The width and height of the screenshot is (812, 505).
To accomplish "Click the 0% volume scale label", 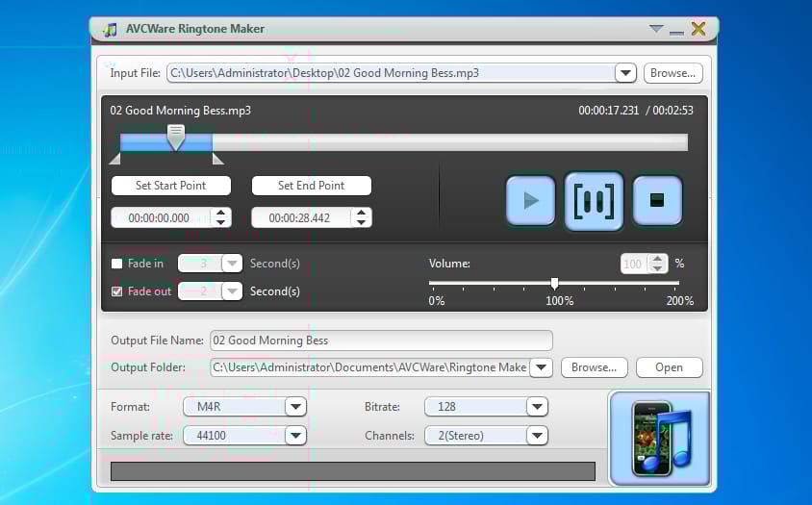I will click(437, 301).
